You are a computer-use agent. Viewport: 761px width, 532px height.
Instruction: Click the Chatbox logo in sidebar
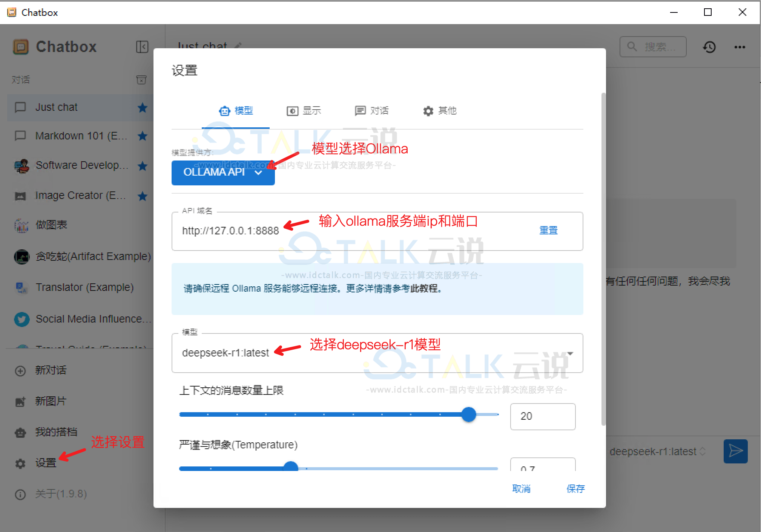pyautogui.click(x=21, y=47)
